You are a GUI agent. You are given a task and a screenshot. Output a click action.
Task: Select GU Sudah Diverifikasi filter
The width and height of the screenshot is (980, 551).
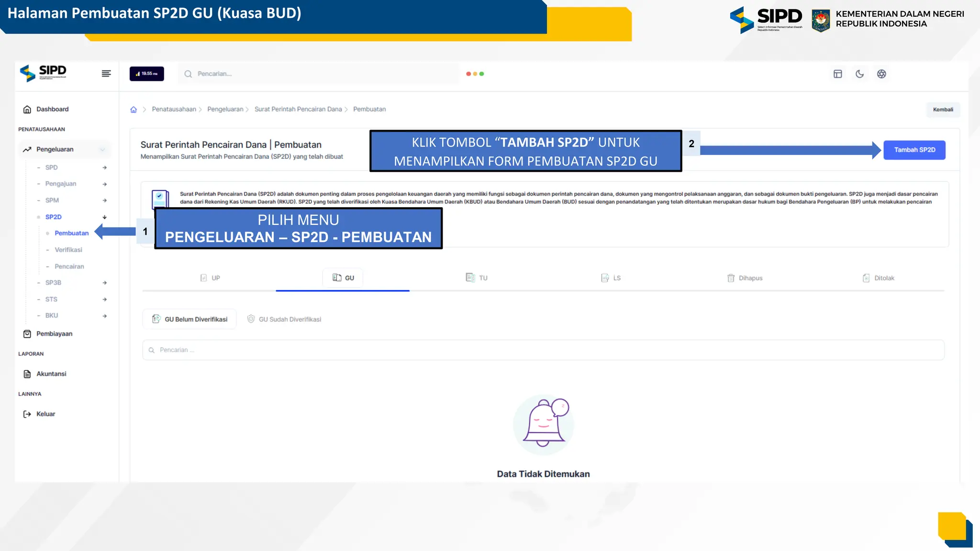(284, 319)
